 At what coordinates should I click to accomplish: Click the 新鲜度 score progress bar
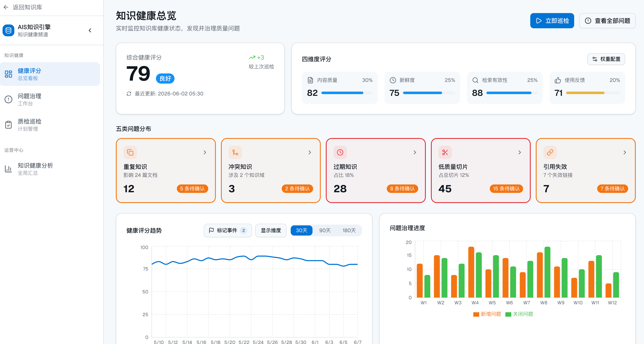tap(429, 93)
